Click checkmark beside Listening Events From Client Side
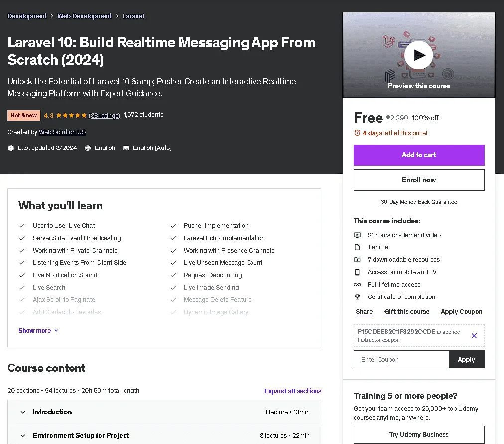The image size is (504, 444). 22,263
